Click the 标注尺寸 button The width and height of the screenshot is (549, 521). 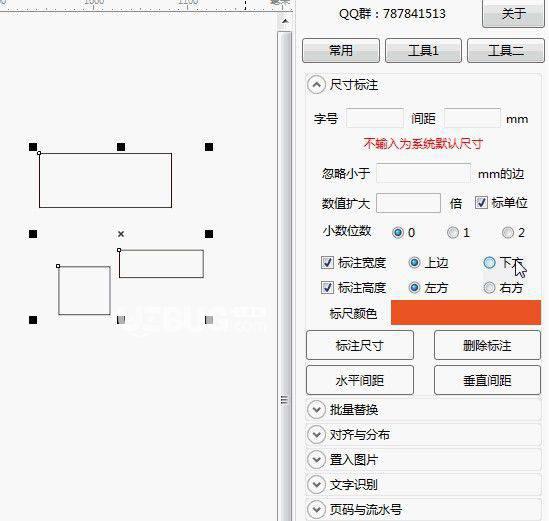360,345
